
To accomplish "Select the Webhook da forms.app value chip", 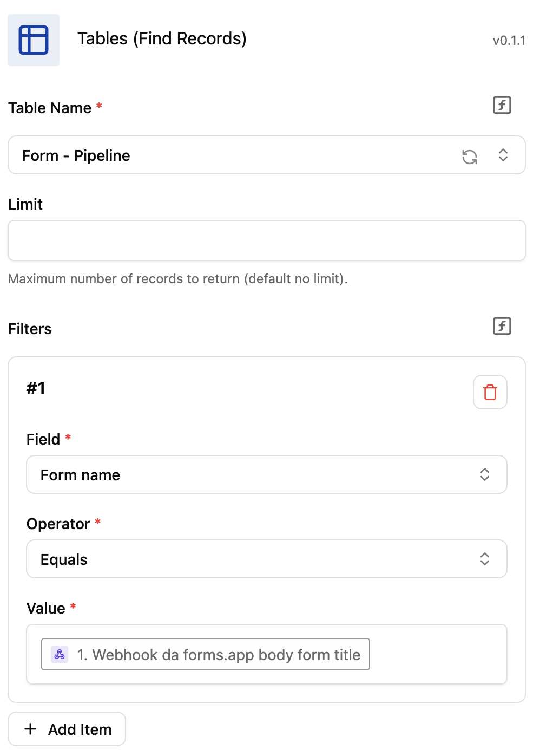I will (216, 655).
